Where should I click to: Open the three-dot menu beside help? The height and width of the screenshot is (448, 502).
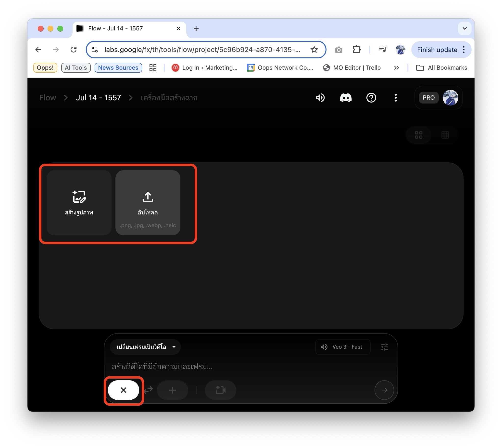click(396, 98)
